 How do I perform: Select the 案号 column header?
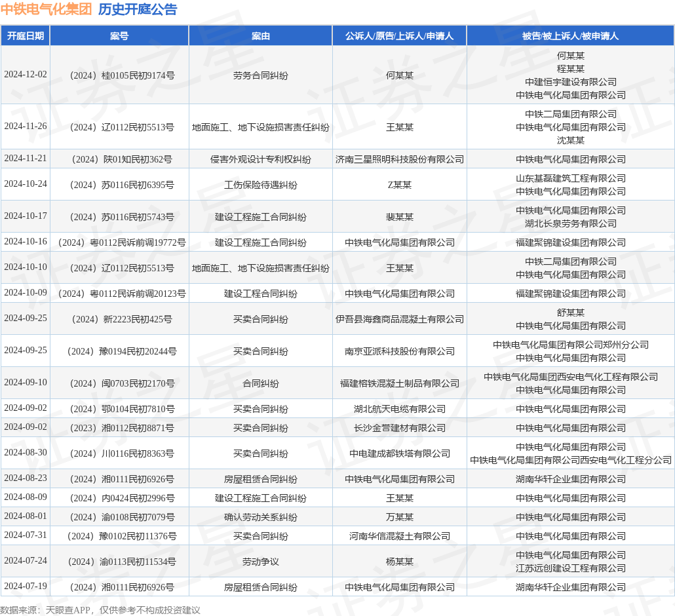(x=119, y=36)
